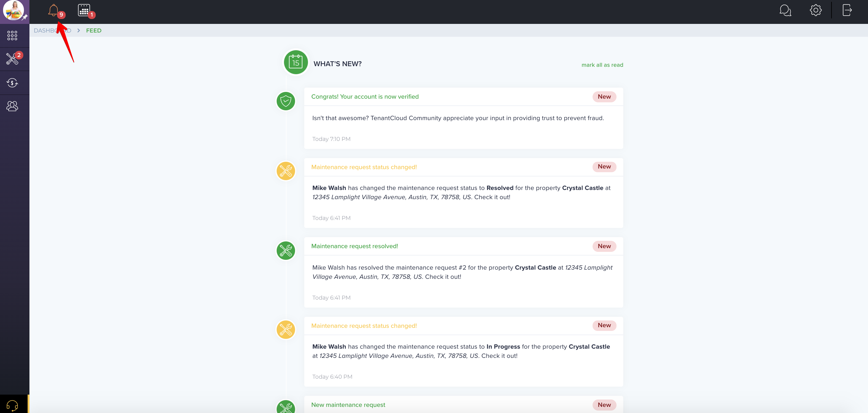Open the dashboard grid menu icon
868x413 pixels.
12,35
